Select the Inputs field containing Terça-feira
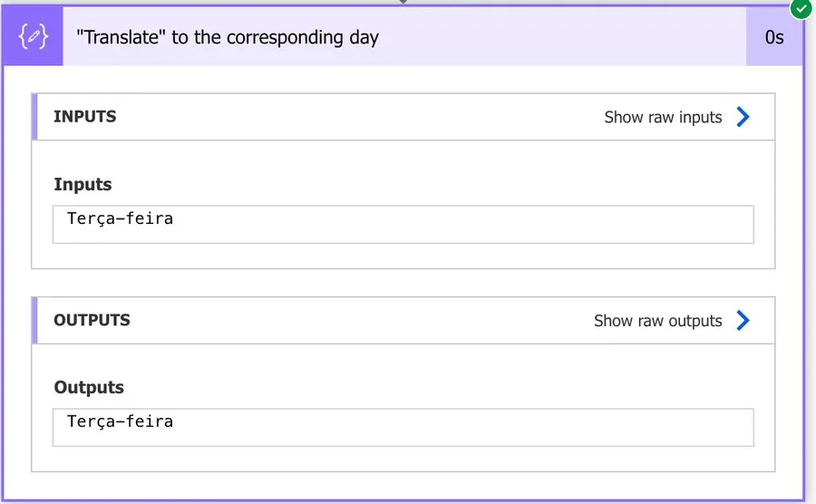 pos(403,224)
